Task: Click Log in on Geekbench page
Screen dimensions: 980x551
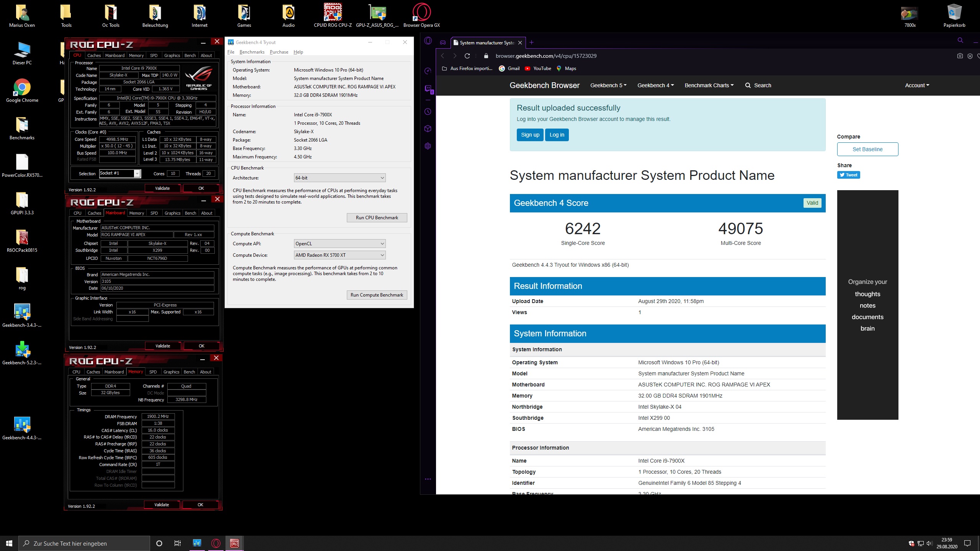Action: click(x=557, y=135)
